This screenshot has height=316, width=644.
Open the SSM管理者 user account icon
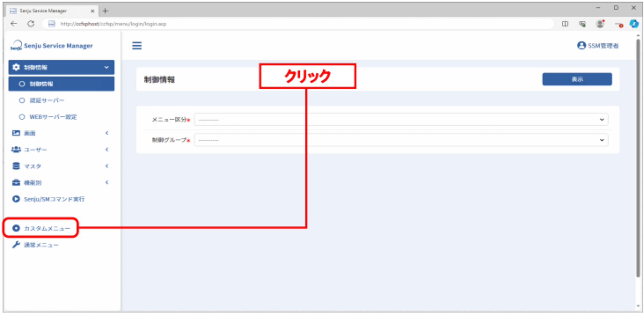pos(581,46)
